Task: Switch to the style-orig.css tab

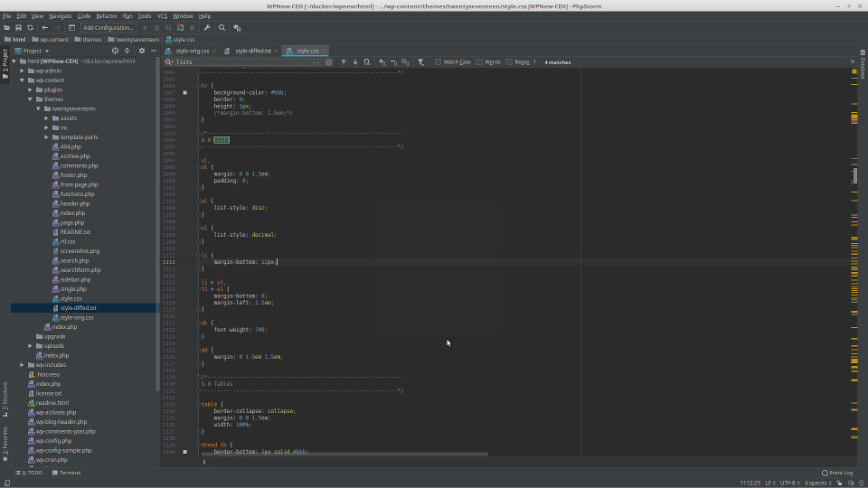Action: pos(192,51)
